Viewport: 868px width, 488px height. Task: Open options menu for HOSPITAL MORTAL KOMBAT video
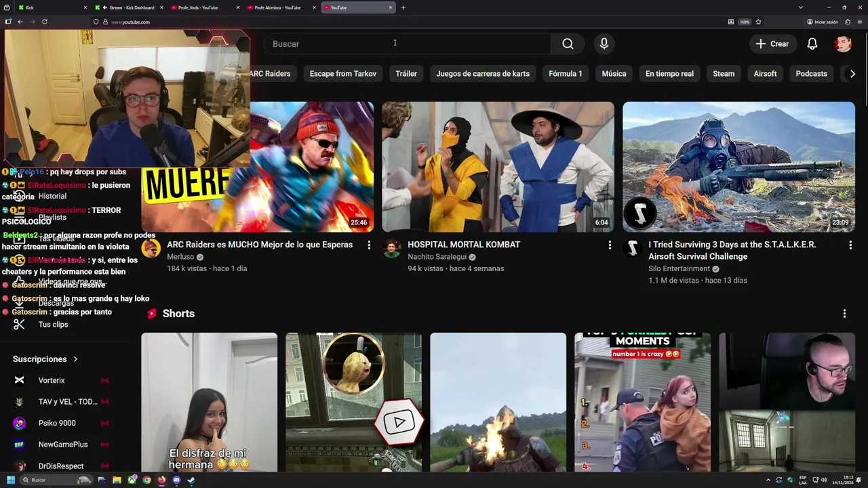[x=610, y=245]
